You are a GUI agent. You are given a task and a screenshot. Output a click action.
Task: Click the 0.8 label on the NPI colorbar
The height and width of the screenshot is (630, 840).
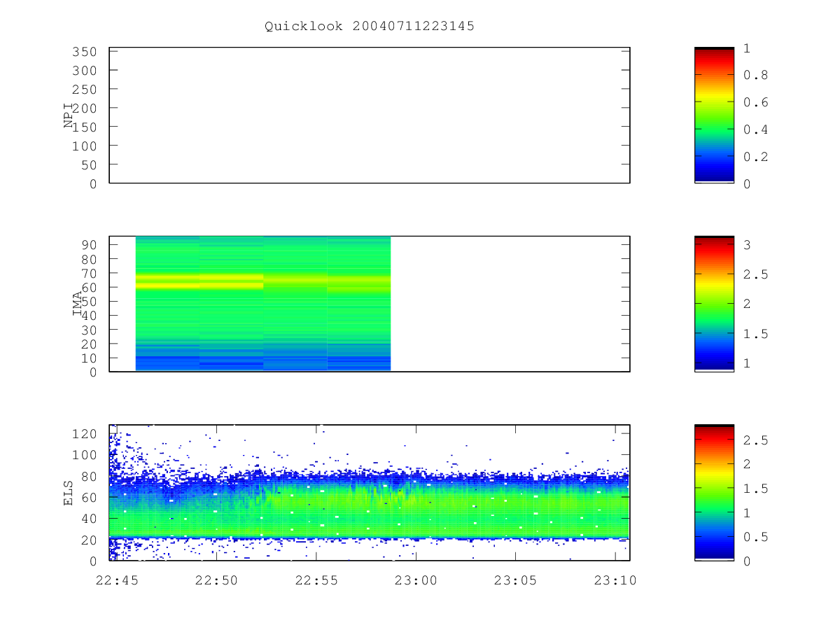tap(755, 75)
